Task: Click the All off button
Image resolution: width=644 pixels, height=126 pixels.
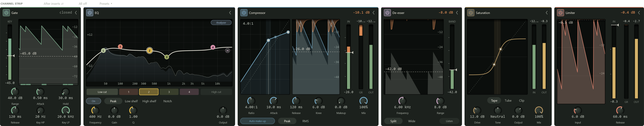Action: coord(83,3)
